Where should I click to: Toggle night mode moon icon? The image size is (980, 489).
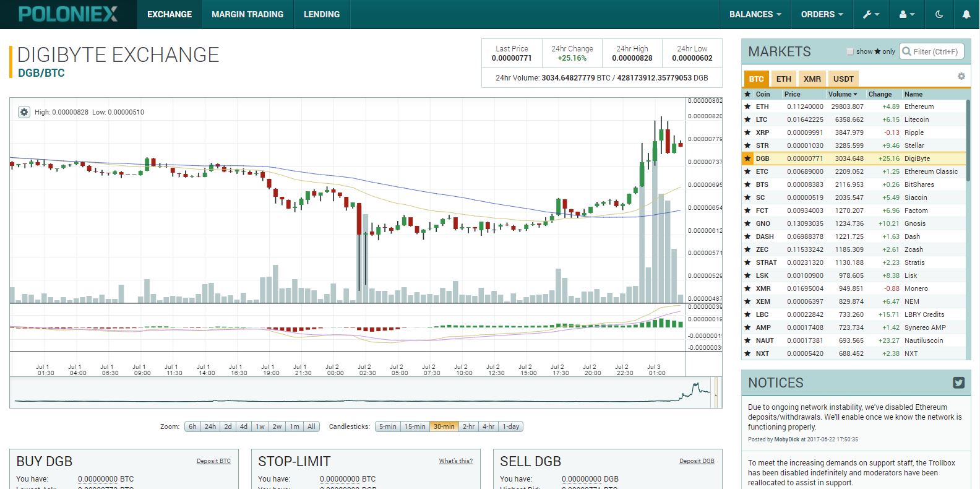click(x=939, y=14)
